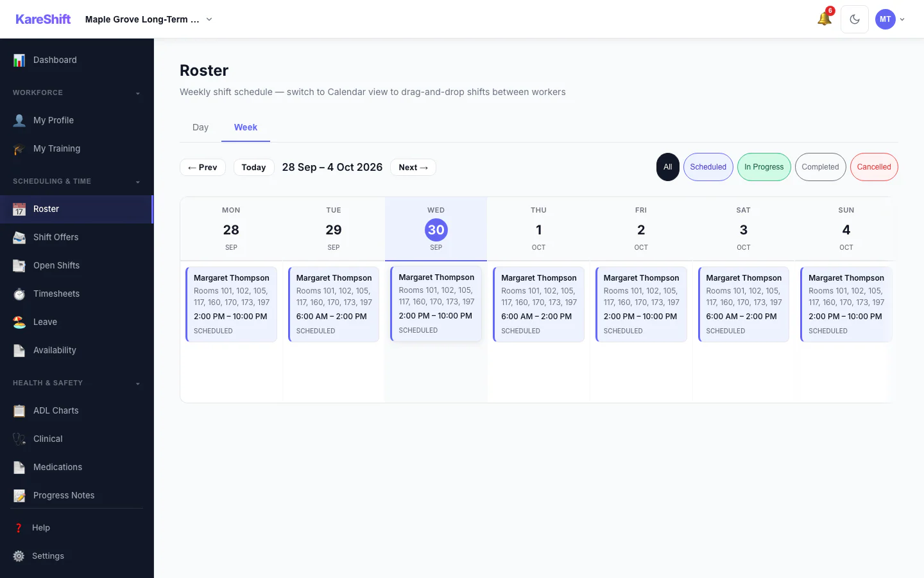The height and width of the screenshot is (578, 924).
Task: Filter shifts by Scheduled status
Action: (708, 167)
